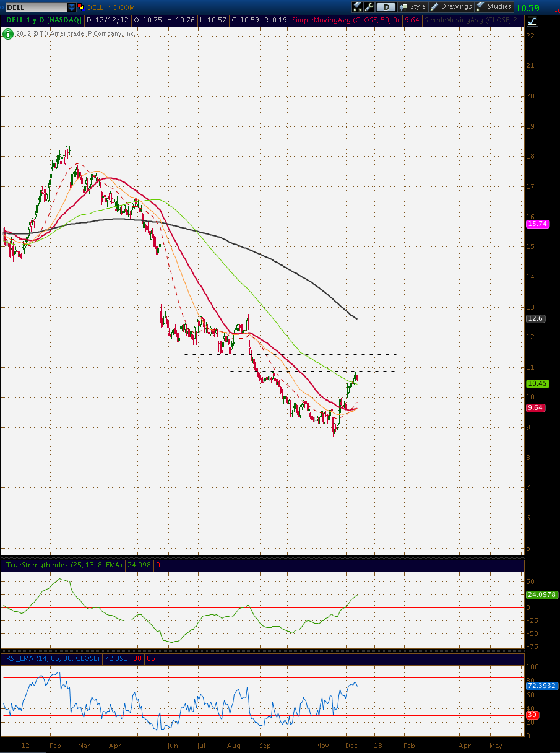Viewport: 560px width, 753px height.
Task: Click the chart scale icon above the price axis
Action: [x=532, y=20]
